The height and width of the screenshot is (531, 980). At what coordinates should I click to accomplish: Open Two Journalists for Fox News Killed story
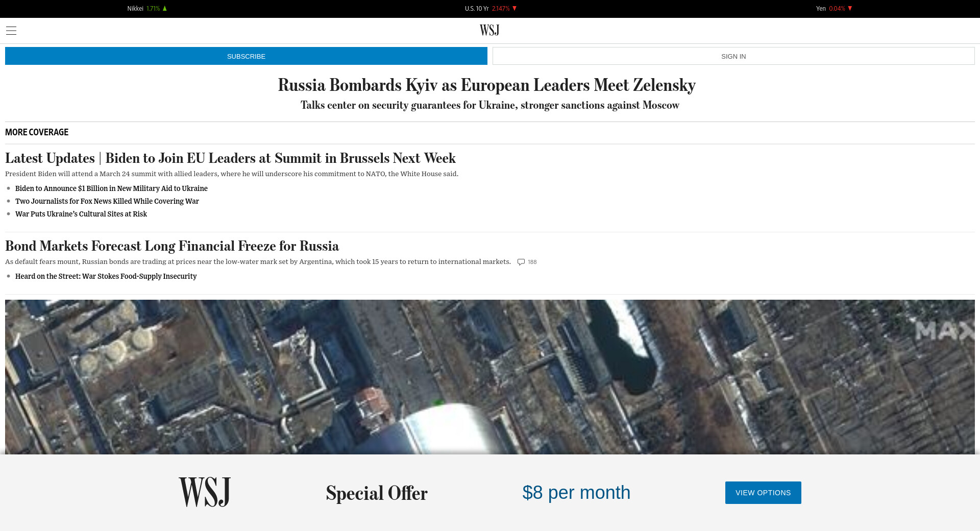pos(107,201)
